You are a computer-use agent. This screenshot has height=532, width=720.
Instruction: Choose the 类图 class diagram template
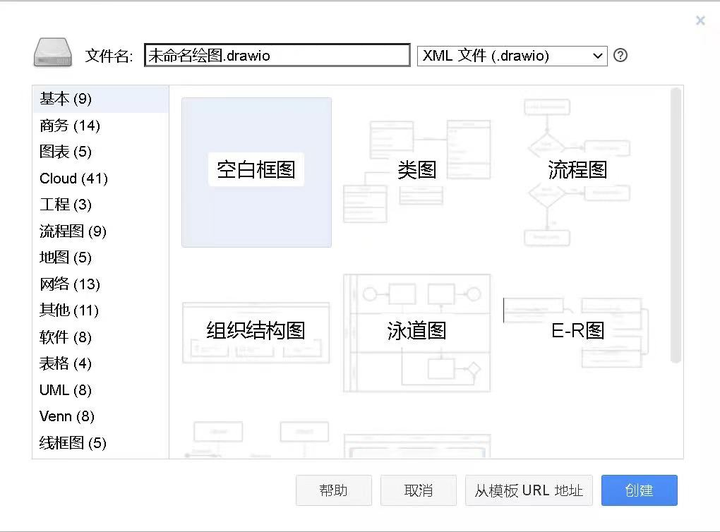(x=417, y=172)
